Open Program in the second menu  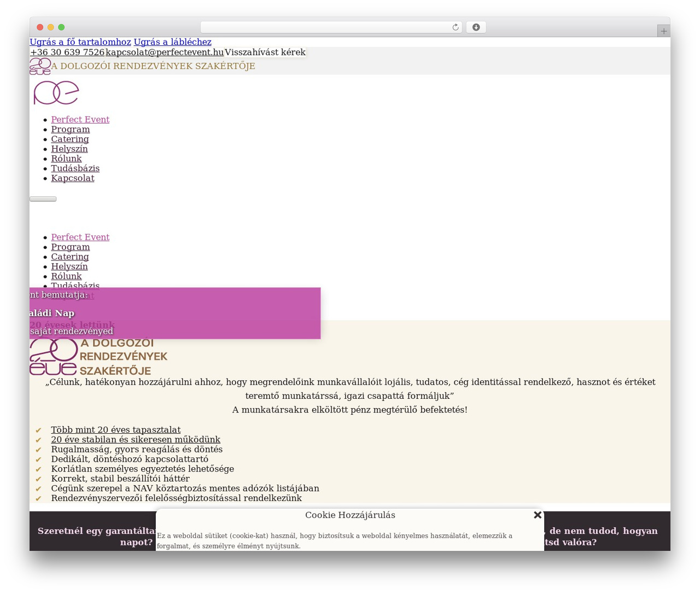click(x=71, y=247)
